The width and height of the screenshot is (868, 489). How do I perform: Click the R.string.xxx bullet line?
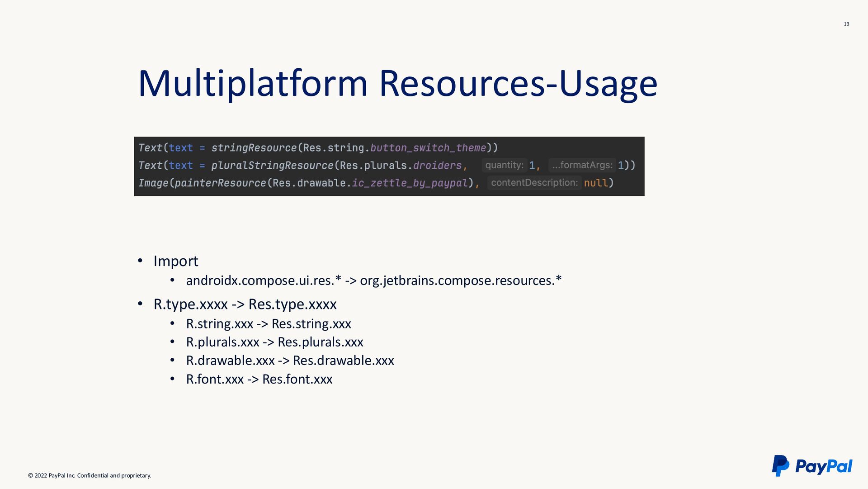point(268,324)
